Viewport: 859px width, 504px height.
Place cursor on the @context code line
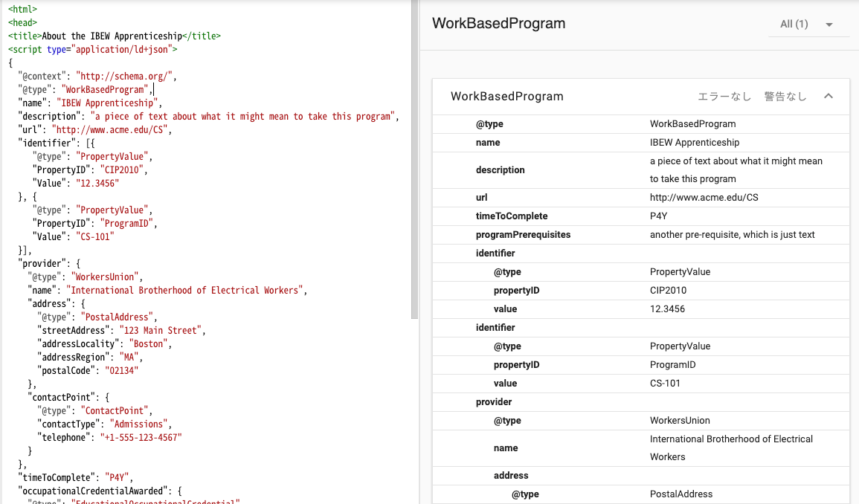[97, 76]
